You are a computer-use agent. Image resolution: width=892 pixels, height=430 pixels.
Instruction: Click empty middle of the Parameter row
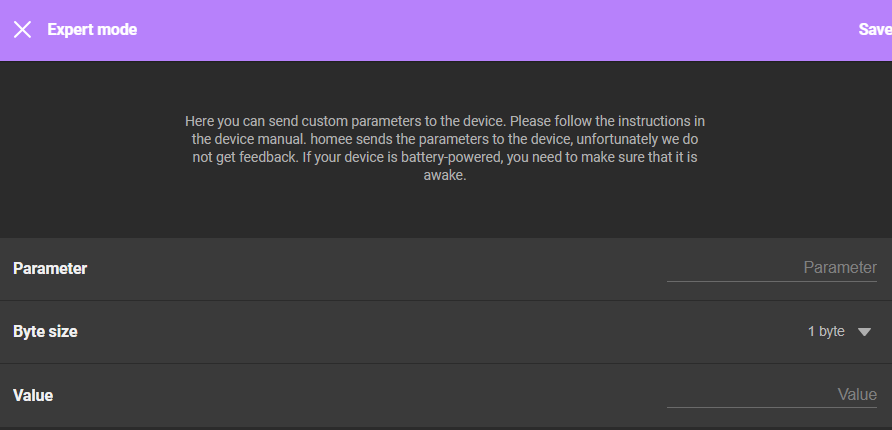(375, 268)
